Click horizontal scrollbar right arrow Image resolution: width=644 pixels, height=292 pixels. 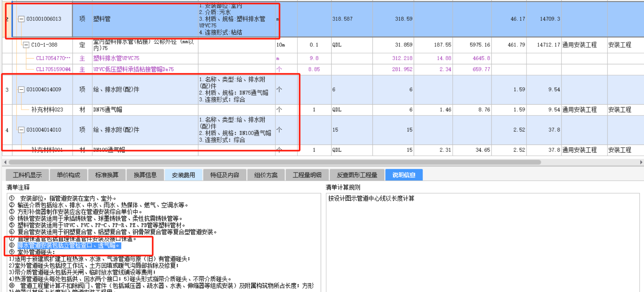click(641, 162)
